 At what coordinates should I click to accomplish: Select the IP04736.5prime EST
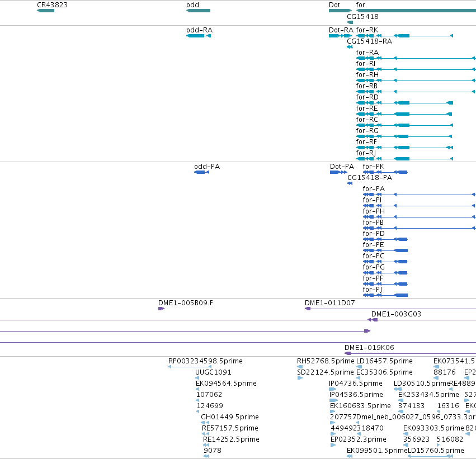pos(333,389)
